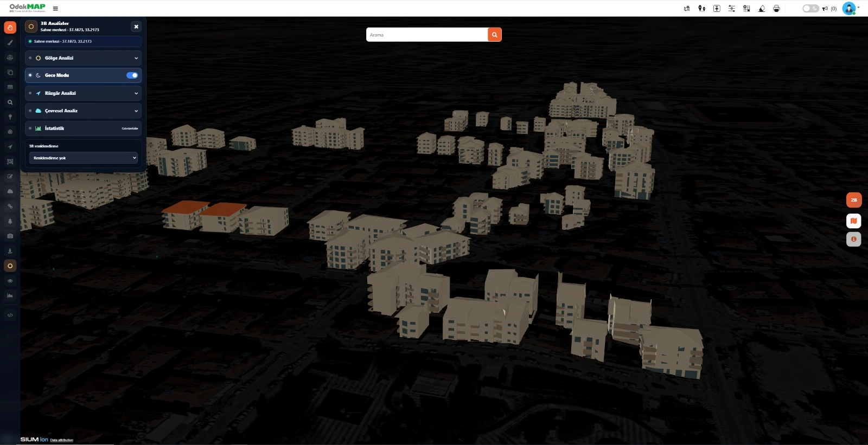The width and height of the screenshot is (868, 445).
Task: Click the printer icon in top toolbar
Action: (776, 9)
